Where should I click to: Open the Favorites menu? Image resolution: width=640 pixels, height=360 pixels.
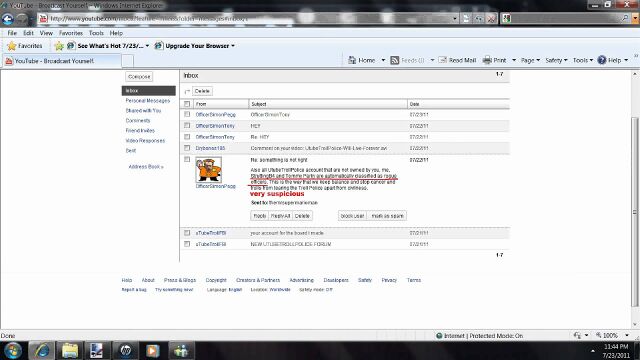click(71, 33)
